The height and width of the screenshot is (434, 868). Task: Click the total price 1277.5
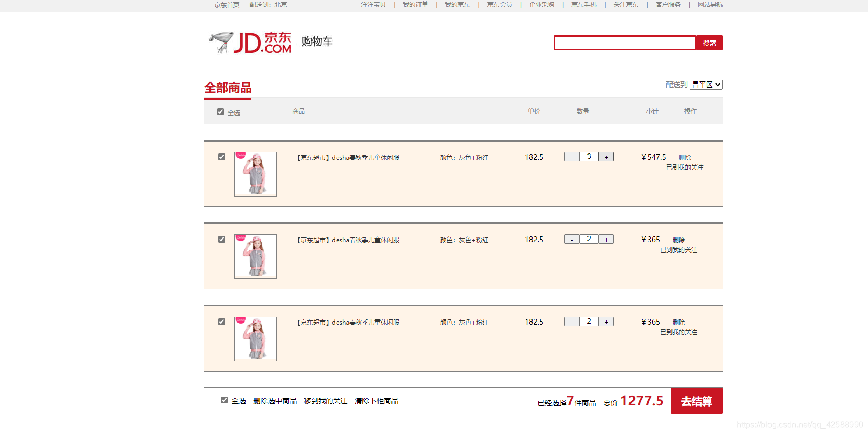(642, 401)
